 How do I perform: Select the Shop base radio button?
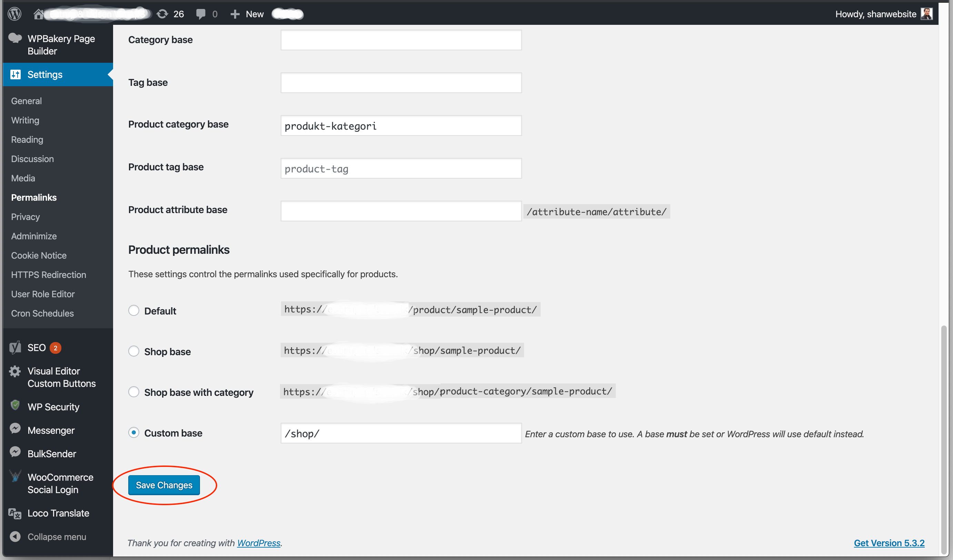tap(133, 351)
